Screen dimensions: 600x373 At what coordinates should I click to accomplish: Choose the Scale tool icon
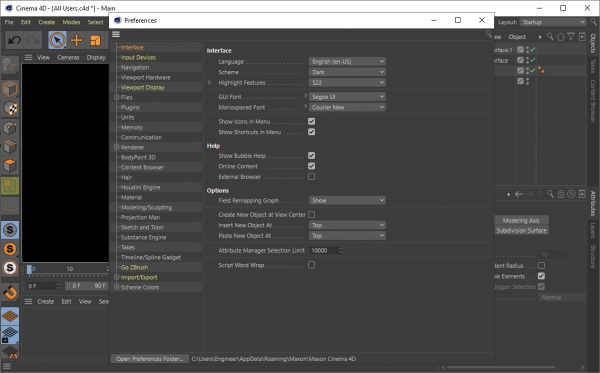tap(95, 40)
